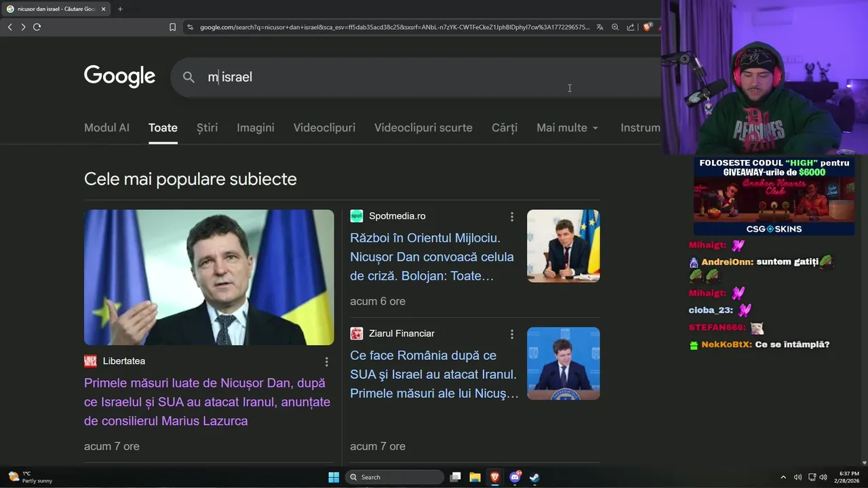Open the Ziarul Financiar article 'Ce face România'
Viewport: 868px width, 488px height.
coord(434,374)
